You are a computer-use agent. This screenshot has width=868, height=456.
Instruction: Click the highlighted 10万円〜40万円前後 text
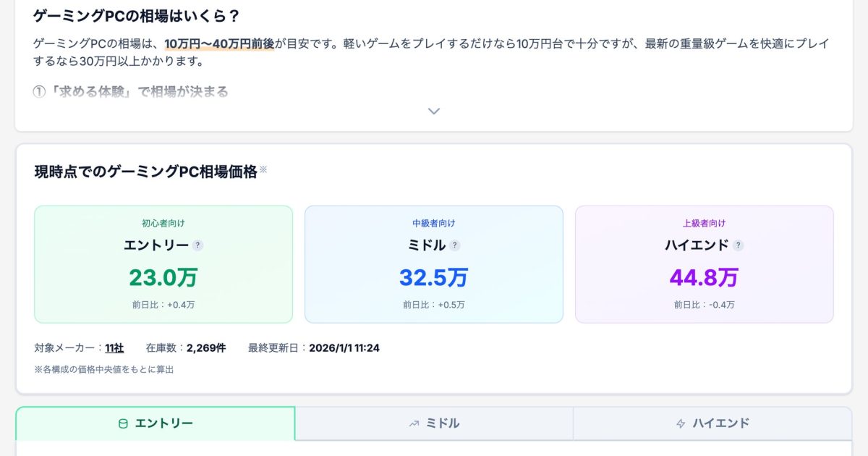coord(219,44)
